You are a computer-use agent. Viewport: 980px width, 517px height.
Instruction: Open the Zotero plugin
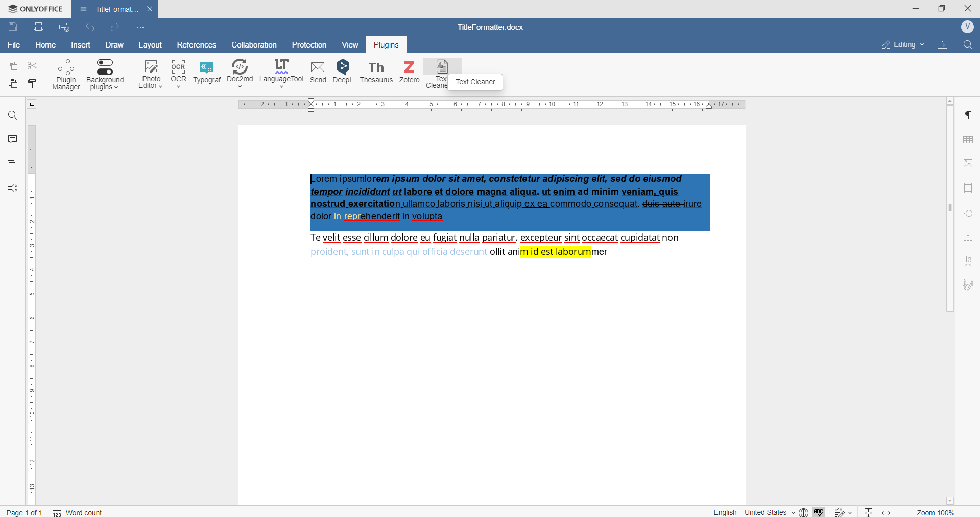click(409, 72)
